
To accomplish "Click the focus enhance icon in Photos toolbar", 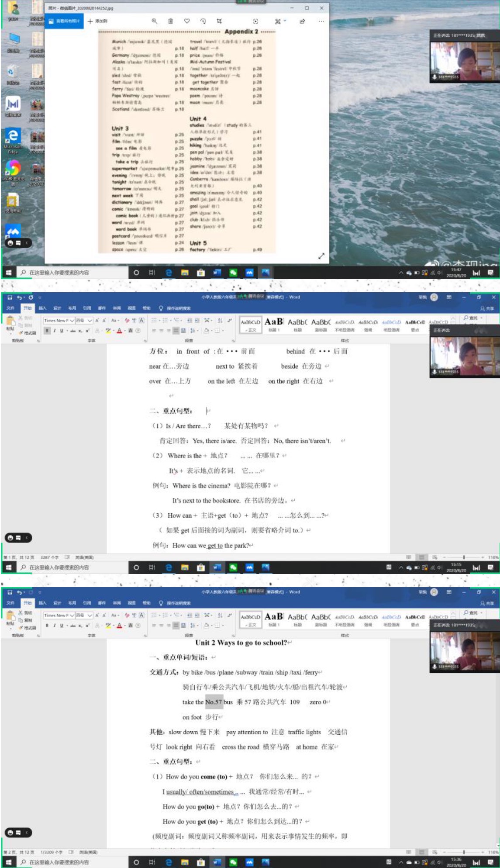I will click(255, 21).
